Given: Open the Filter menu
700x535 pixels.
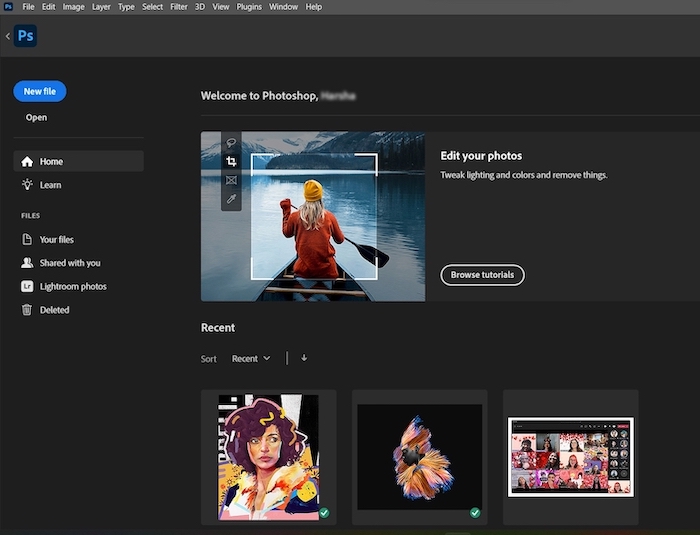Looking at the screenshot, I should pos(178,7).
